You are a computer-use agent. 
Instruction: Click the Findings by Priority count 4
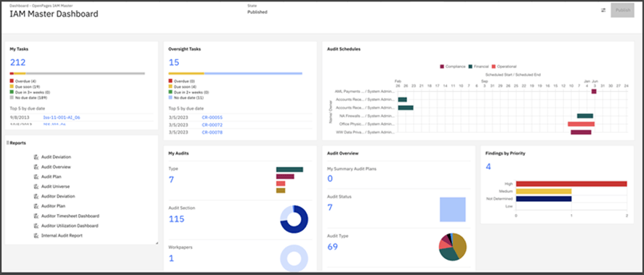[488, 166]
